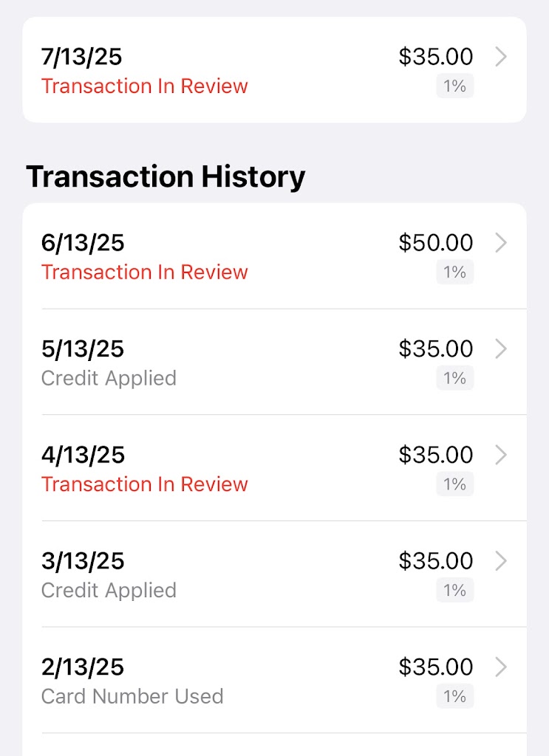Image resolution: width=549 pixels, height=756 pixels.
Task: Expand the 6/13/25 $50.00 transaction chevron
Action: 500,243
